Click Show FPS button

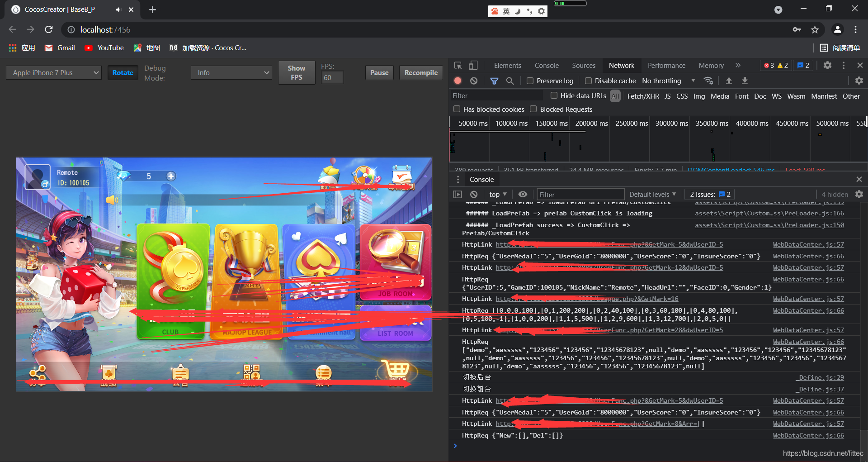(297, 72)
